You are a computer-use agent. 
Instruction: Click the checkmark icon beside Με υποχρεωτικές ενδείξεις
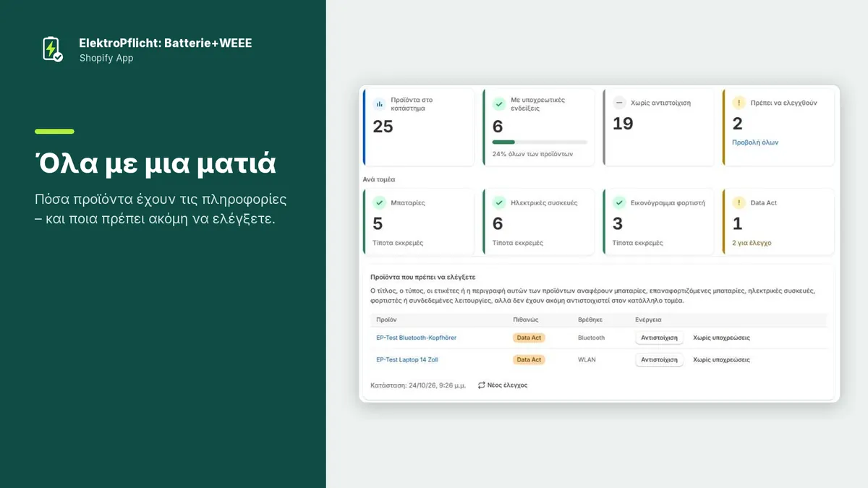pos(499,104)
